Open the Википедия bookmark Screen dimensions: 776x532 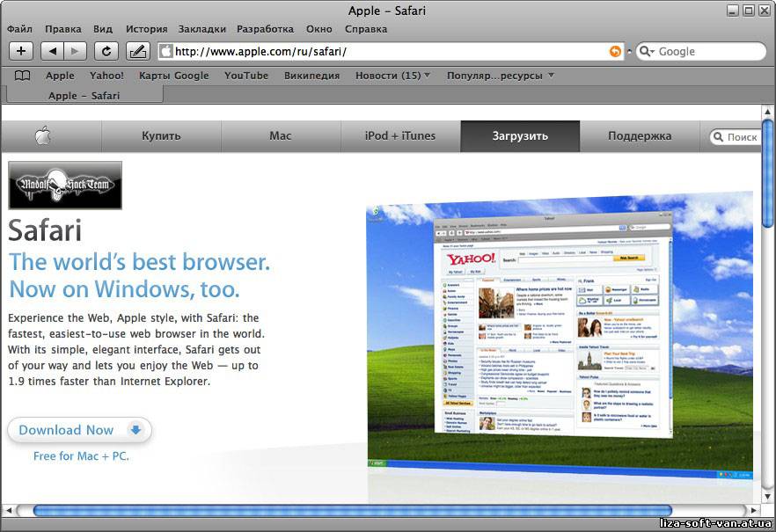pyautogui.click(x=311, y=76)
